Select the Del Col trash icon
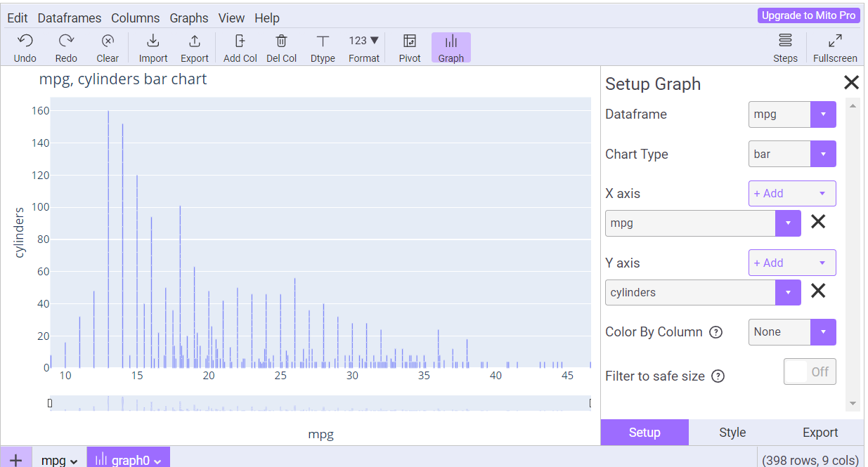 click(281, 41)
